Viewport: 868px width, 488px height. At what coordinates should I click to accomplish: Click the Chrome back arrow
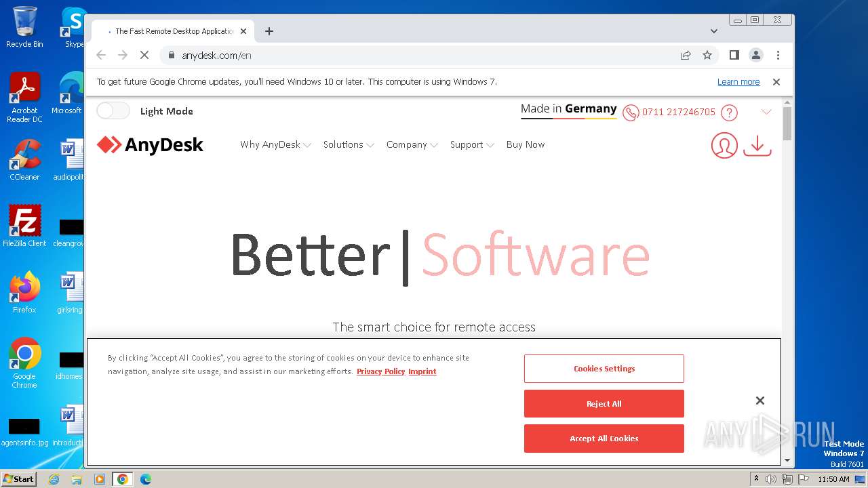tap(101, 55)
